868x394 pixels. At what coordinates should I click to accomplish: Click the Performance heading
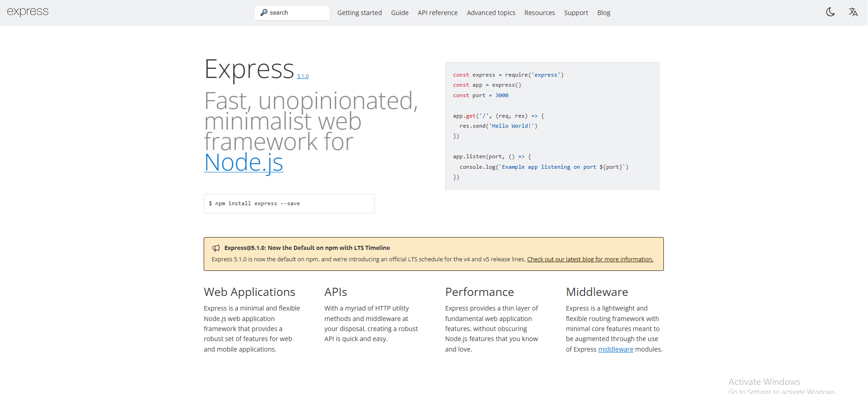(x=479, y=292)
